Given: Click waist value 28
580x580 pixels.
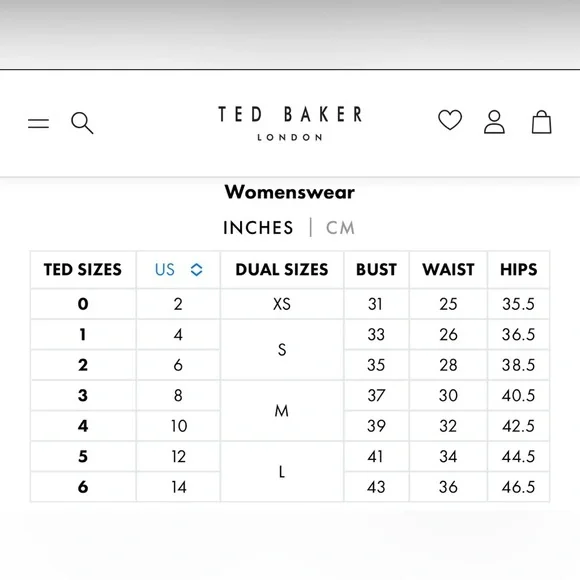Looking at the screenshot, I should click(448, 365).
